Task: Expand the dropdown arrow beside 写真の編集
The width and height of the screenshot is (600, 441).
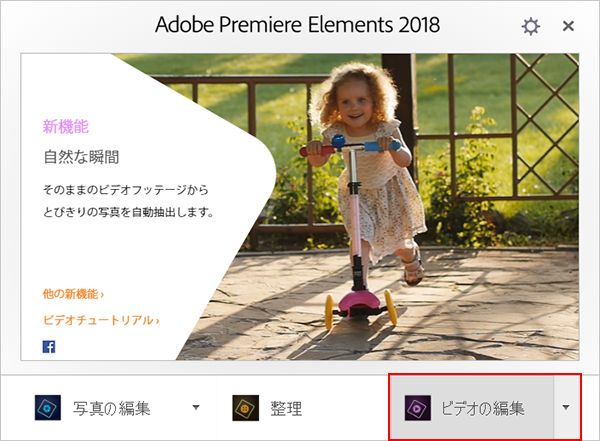Action: tap(196, 407)
